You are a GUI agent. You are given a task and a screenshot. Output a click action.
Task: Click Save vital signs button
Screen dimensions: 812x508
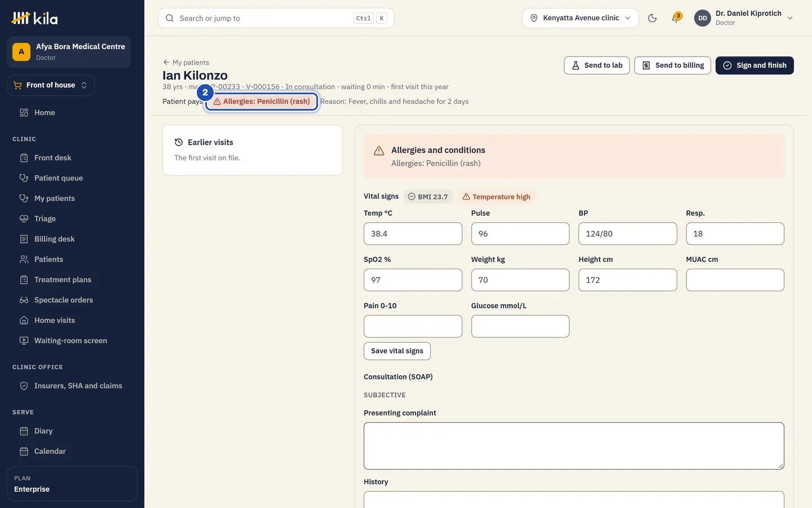coord(397,351)
